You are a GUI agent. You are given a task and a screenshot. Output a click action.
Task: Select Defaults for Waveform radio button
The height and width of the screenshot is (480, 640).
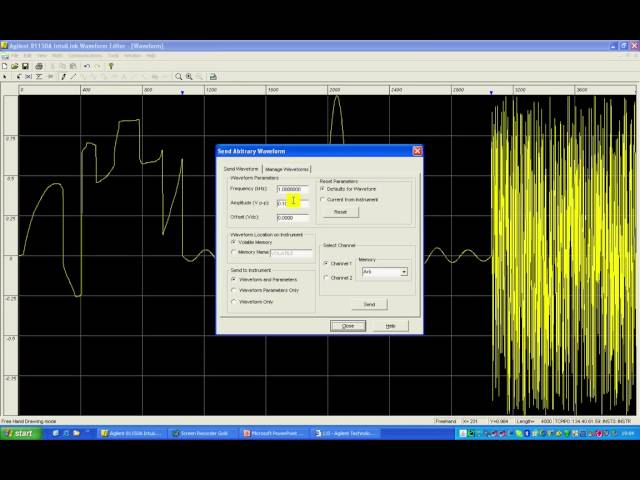click(322, 189)
